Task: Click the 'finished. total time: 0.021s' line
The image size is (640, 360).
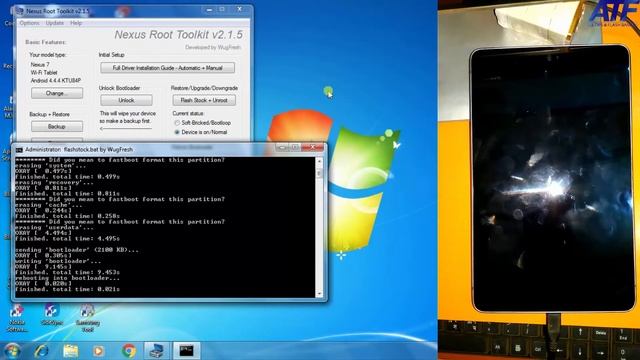Action: pyautogui.click(x=67, y=289)
